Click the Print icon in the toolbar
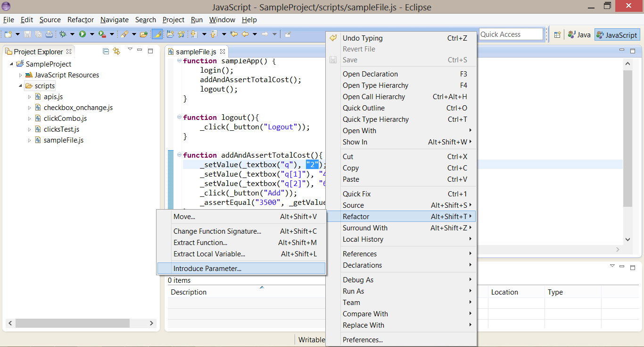Screen dimensions: 644x347 49,34
